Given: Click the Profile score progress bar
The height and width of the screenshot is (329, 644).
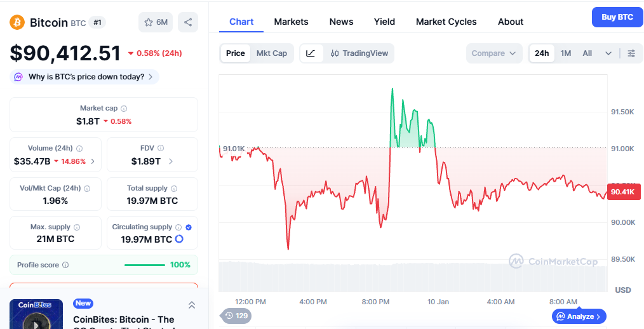Looking at the screenshot, I should pos(145,265).
